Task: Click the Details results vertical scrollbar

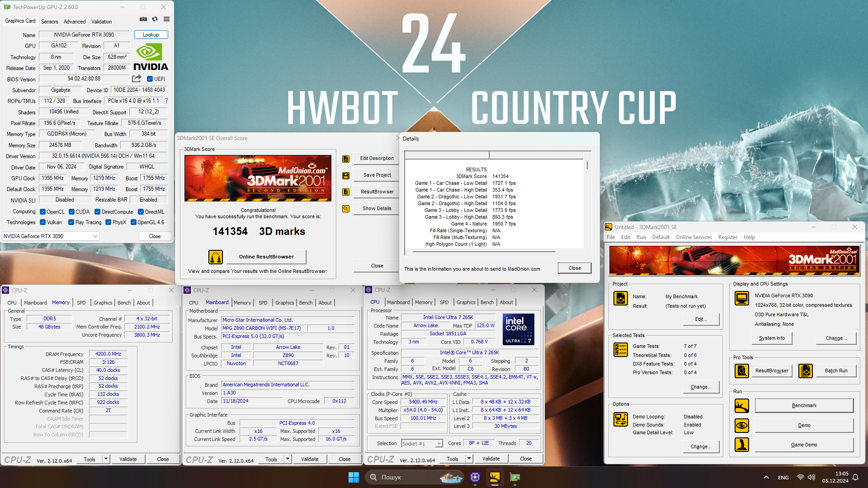Action: [587, 164]
